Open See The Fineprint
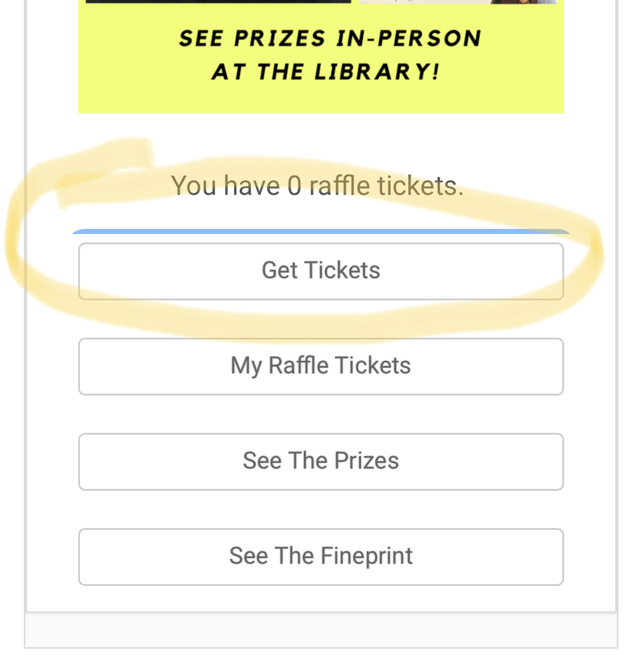This screenshot has height=655, width=644. [321, 556]
